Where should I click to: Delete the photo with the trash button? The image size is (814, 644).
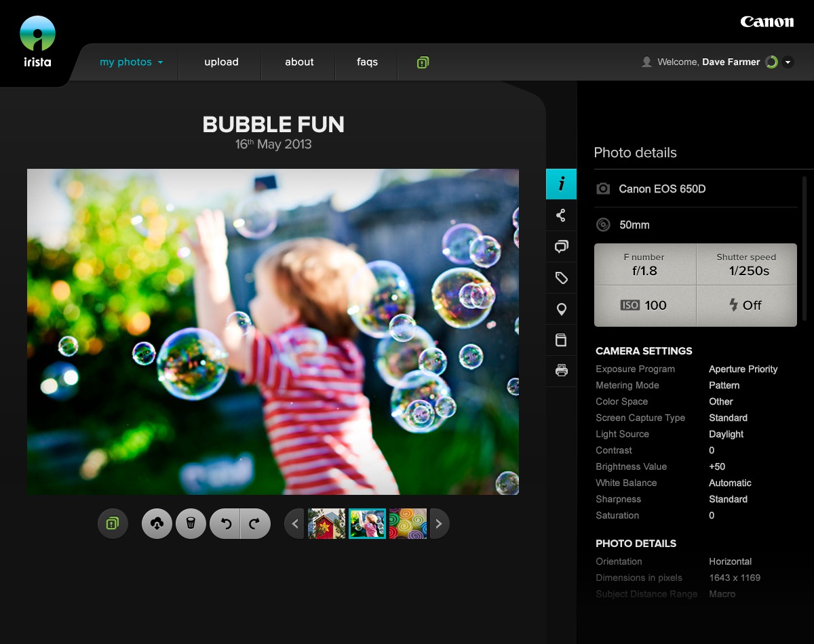pyautogui.click(x=191, y=523)
